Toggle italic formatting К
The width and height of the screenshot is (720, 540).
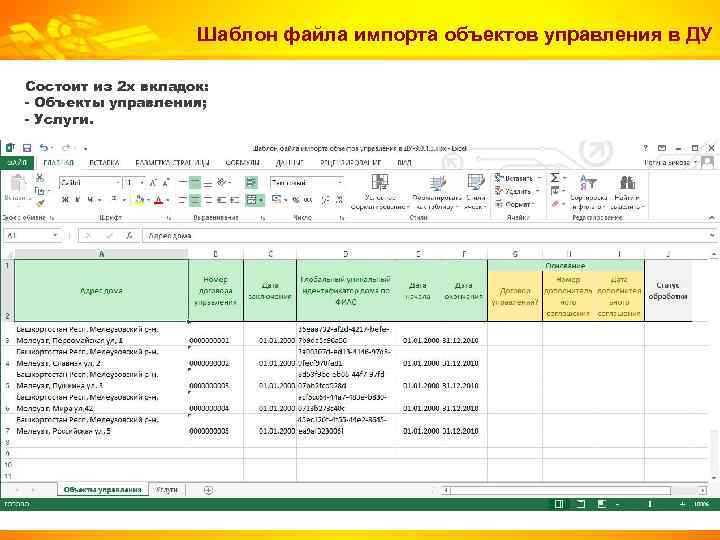[x=78, y=200]
